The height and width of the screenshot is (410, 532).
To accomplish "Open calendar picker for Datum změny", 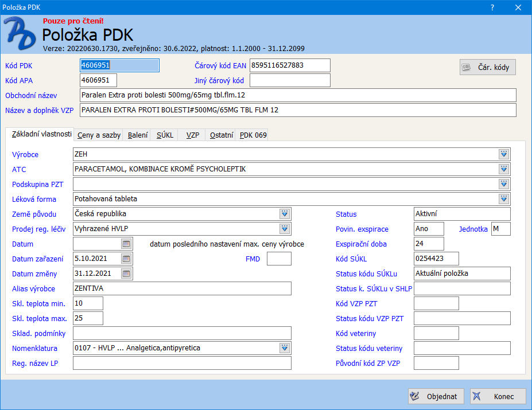I will click(126, 274).
